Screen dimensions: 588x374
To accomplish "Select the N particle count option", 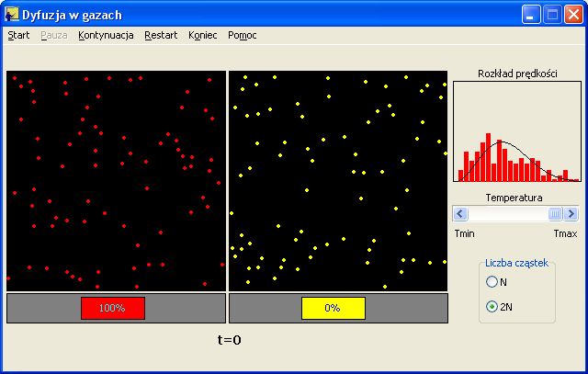I will click(x=492, y=282).
